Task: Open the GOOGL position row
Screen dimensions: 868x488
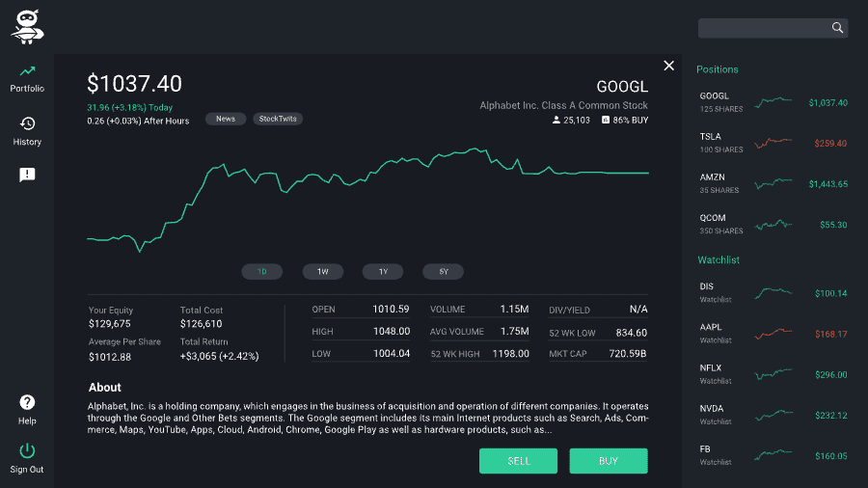Action: (x=773, y=102)
